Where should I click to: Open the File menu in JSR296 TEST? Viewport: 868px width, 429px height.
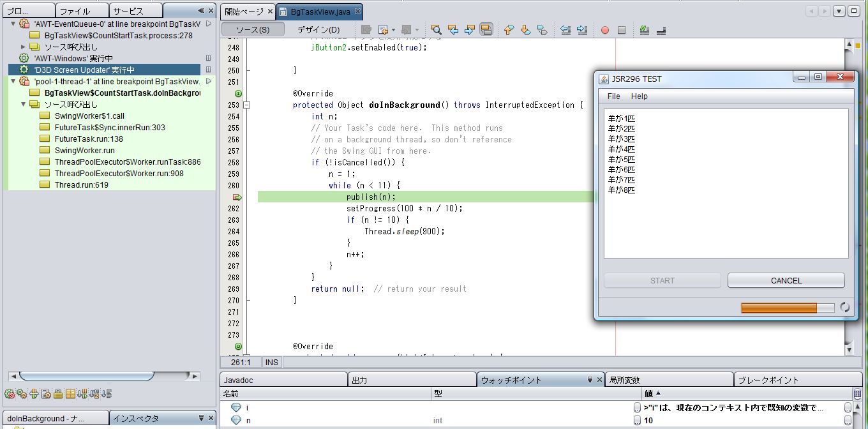click(x=613, y=96)
